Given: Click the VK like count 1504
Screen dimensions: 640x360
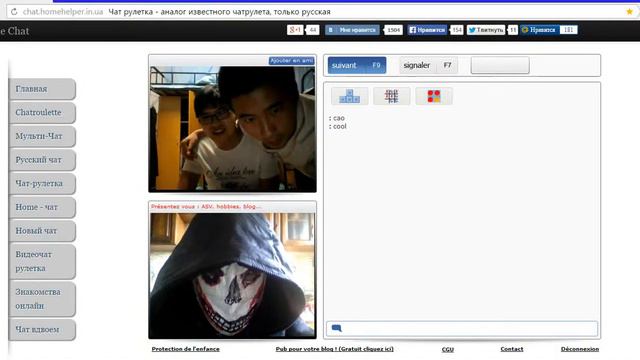Looking at the screenshot, I should (x=393, y=30).
